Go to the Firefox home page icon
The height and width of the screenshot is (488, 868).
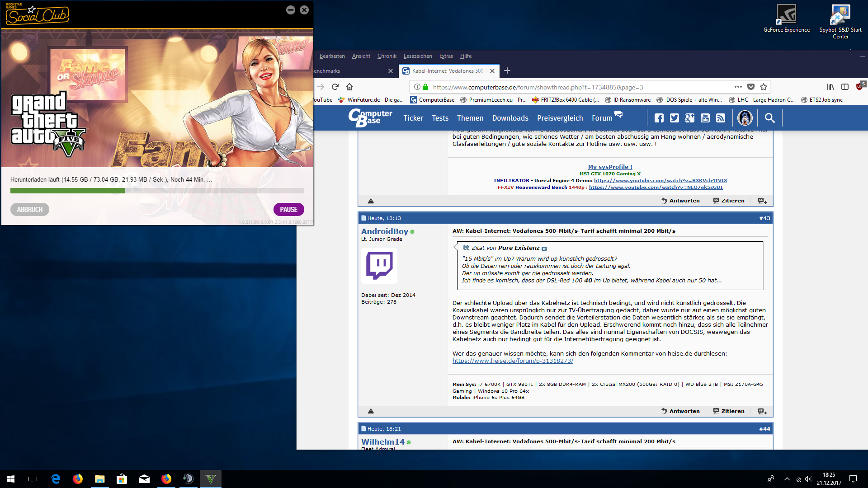[349, 87]
